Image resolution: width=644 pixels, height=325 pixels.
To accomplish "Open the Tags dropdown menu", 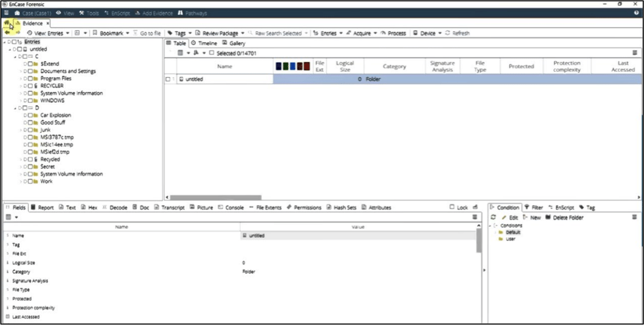I will (179, 33).
